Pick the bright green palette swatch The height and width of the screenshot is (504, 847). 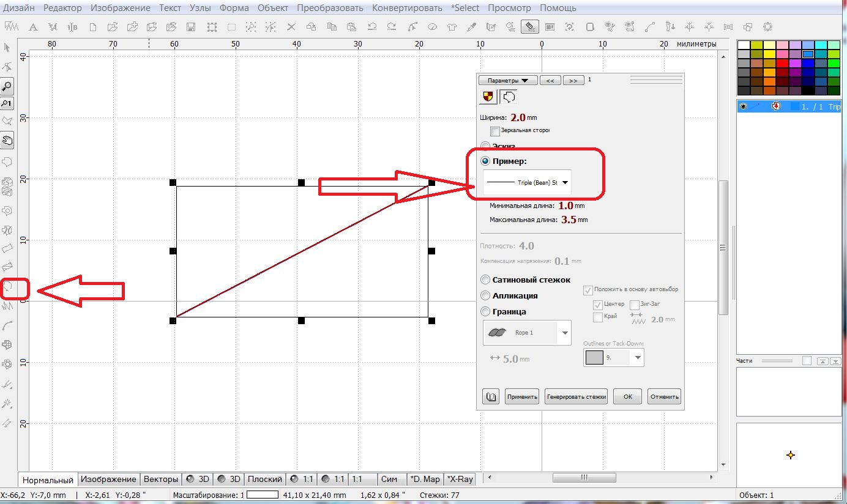[x=833, y=63]
